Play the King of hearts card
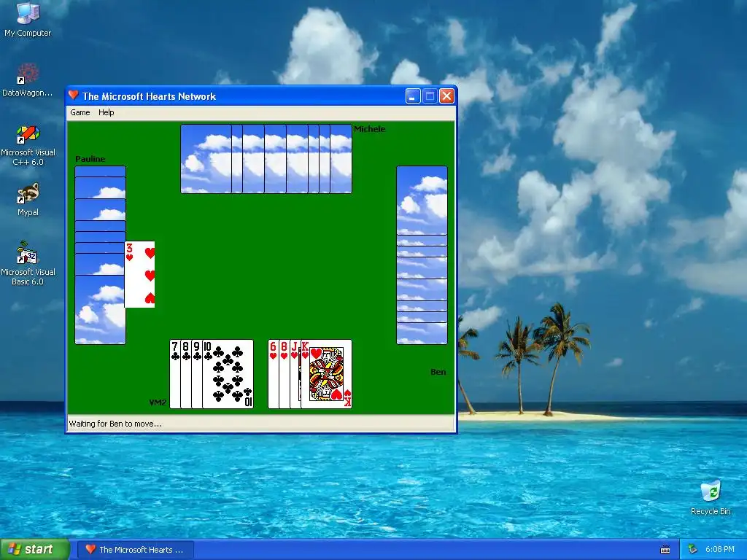 click(326, 374)
